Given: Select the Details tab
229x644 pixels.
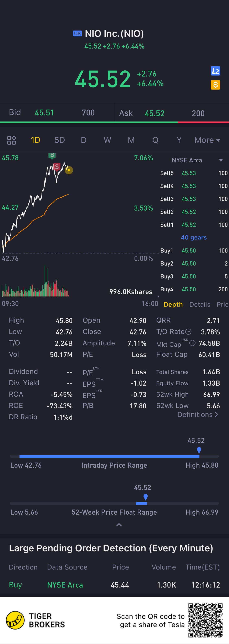Looking at the screenshot, I should click(200, 304).
